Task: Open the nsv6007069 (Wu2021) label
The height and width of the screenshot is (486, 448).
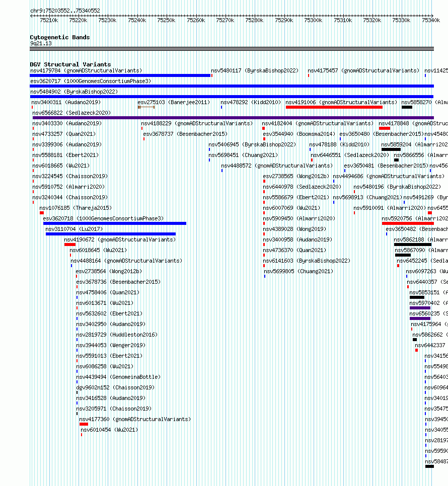Action: click(292, 208)
